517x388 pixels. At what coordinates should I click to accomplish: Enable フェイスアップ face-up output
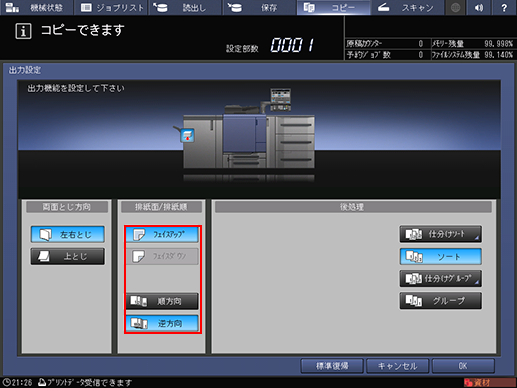coord(162,234)
